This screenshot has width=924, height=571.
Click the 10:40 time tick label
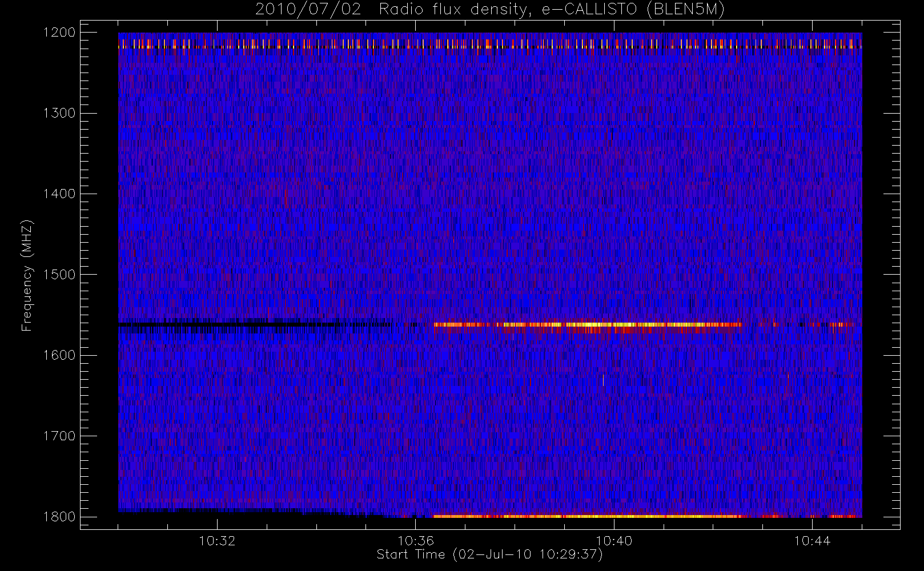(614, 541)
